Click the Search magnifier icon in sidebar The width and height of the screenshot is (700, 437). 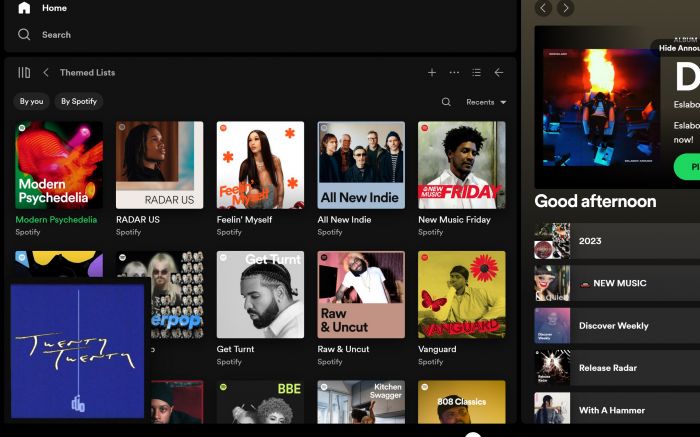pos(24,34)
